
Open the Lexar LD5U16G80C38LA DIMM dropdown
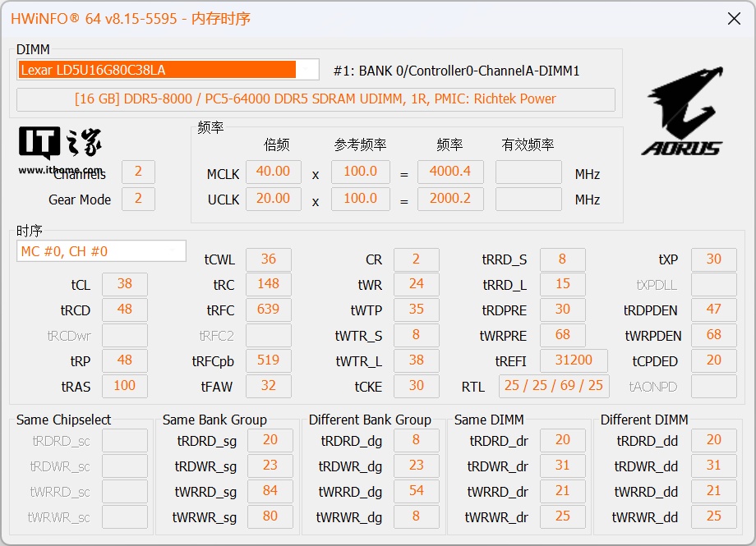coord(168,70)
